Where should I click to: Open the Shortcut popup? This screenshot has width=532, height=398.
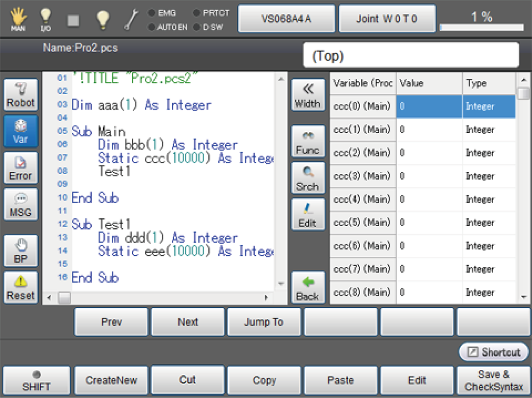coord(494,352)
